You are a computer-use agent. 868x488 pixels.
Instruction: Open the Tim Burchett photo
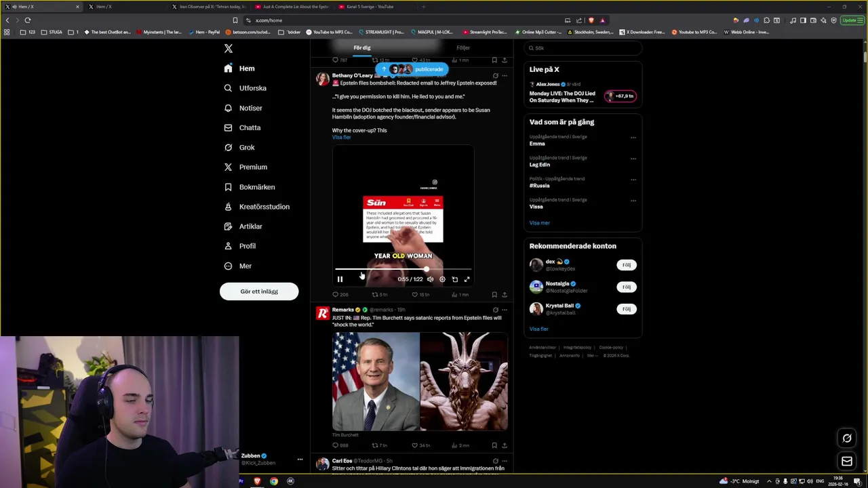coord(376,381)
